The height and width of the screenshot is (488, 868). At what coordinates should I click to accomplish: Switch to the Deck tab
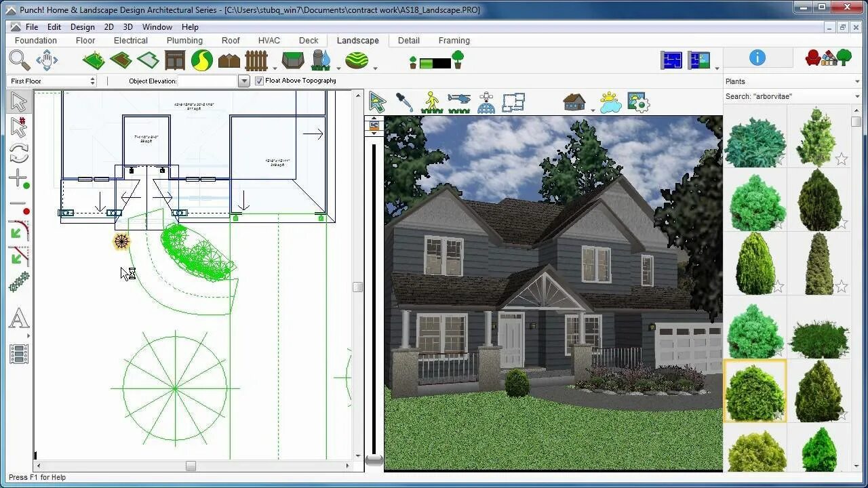tap(309, 41)
